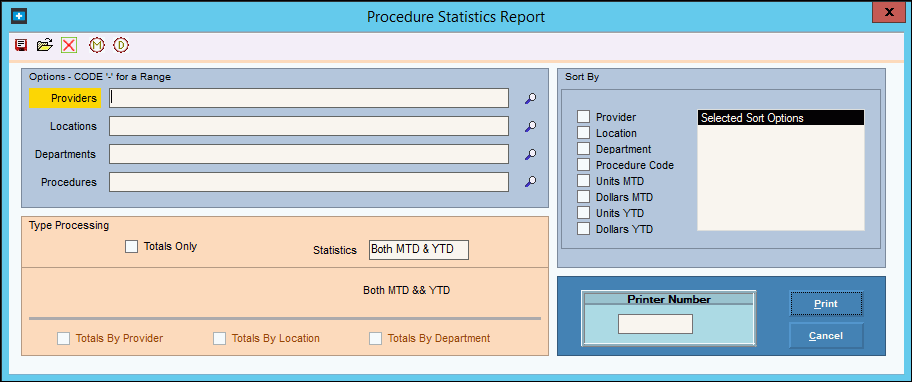
Task: Focus the Procedures input field
Action: pyautogui.click(x=309, y=182)
